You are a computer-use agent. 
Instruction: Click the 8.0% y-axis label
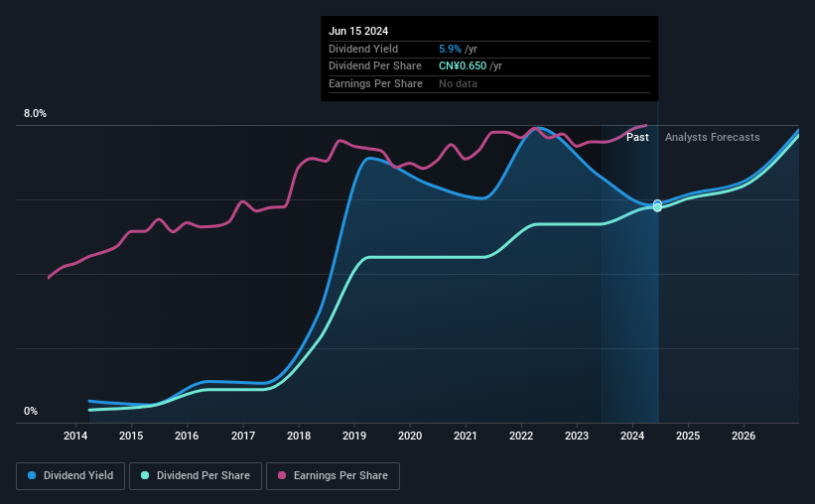[x=36, y=114]
